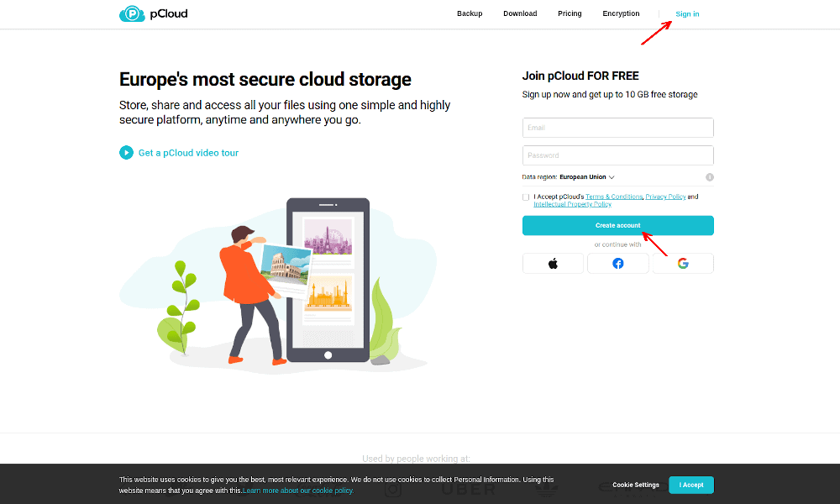Open the Terms & Conditions link
This screenshot has height=504, width=840.
pyautogui.click(x=614, y=197)
